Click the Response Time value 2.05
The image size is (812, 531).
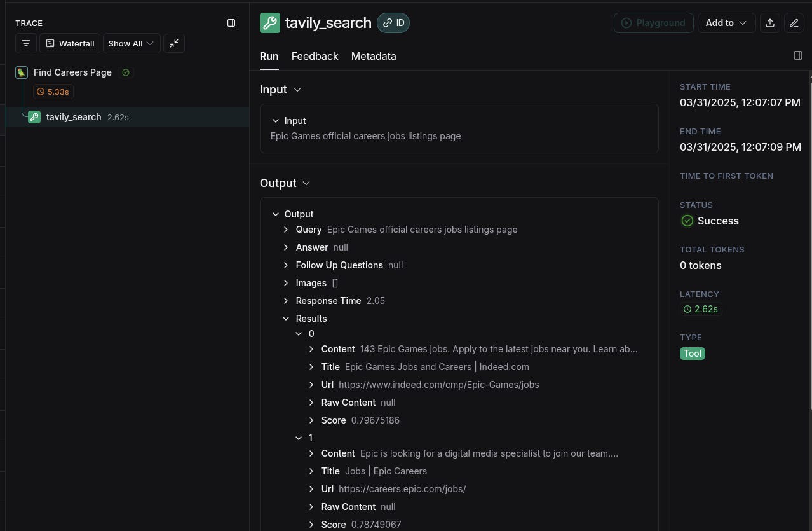[376, 301]
